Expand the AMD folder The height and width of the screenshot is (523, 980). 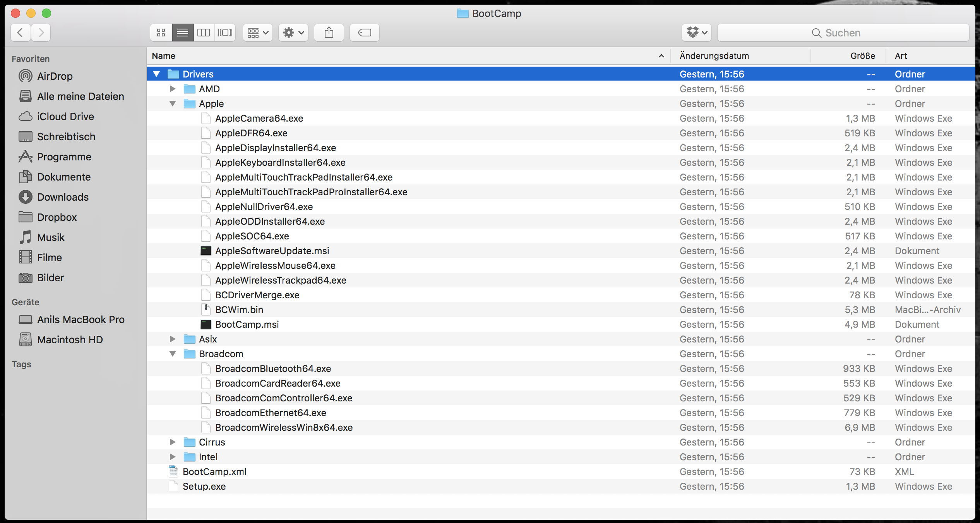coord(173,89)
